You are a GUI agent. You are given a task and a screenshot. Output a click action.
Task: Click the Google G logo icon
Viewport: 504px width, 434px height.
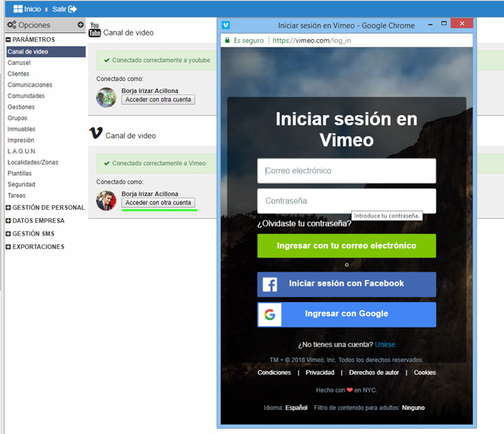pos(270,315)
